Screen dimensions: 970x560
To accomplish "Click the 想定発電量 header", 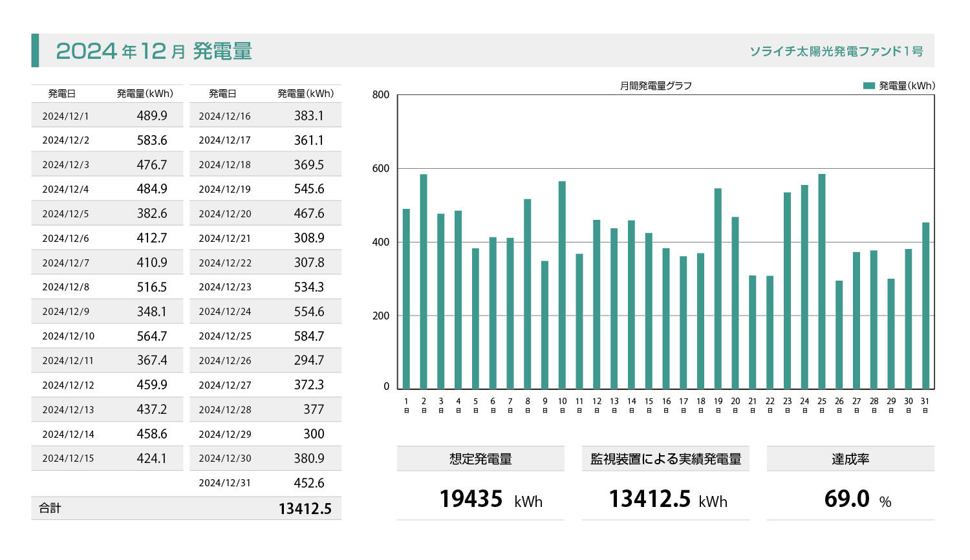I will pos(480,459).
